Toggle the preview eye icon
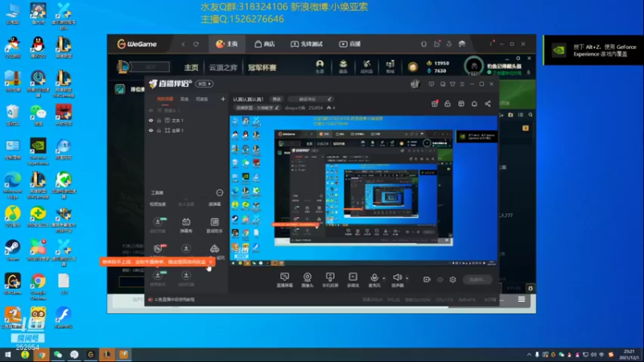 pyautogui.click(x=440, y=279)
